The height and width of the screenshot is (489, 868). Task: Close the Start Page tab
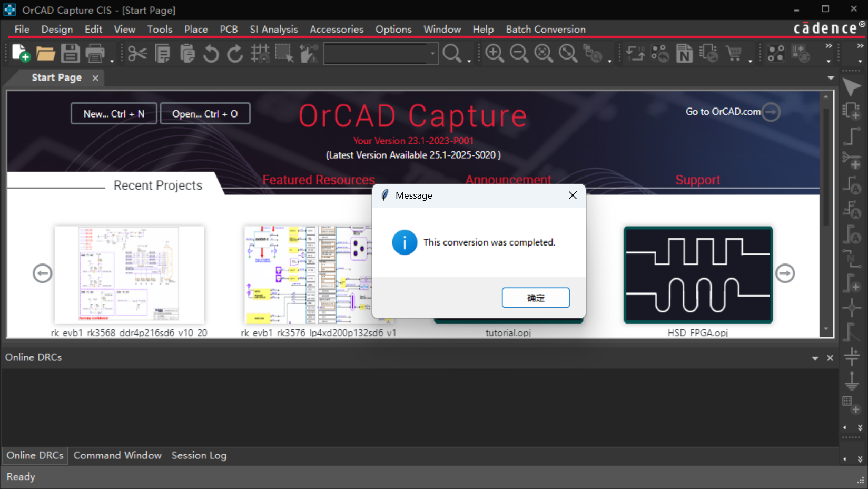tap(95, 78)
